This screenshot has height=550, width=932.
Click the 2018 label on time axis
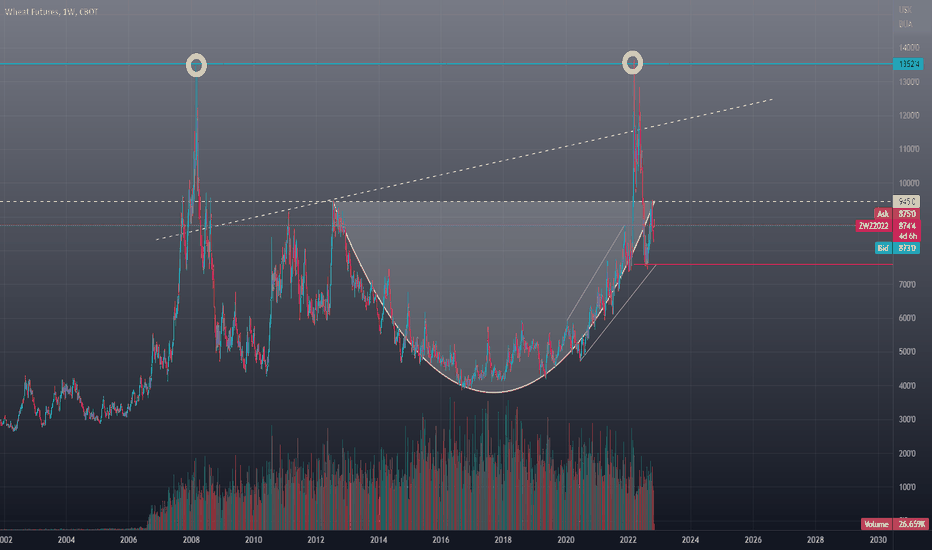503,540
